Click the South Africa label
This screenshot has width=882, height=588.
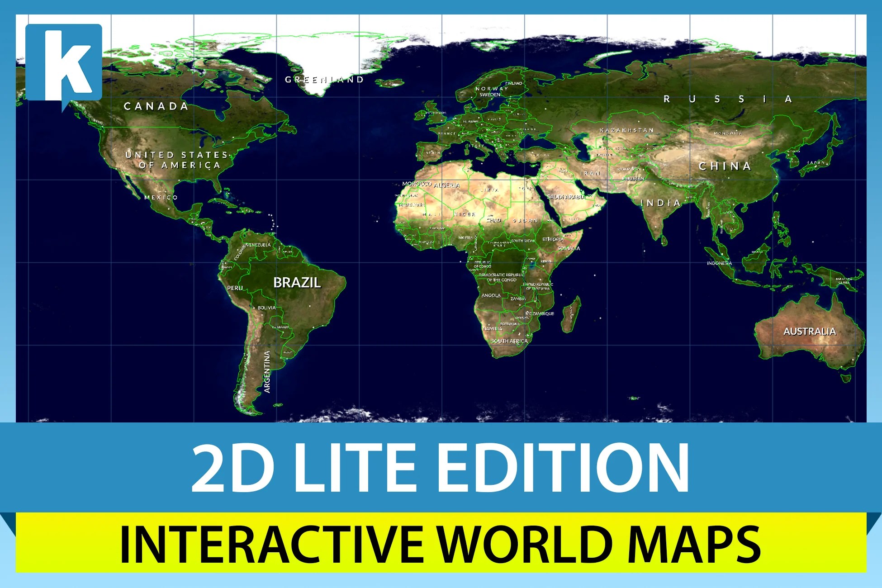[509, 341]
